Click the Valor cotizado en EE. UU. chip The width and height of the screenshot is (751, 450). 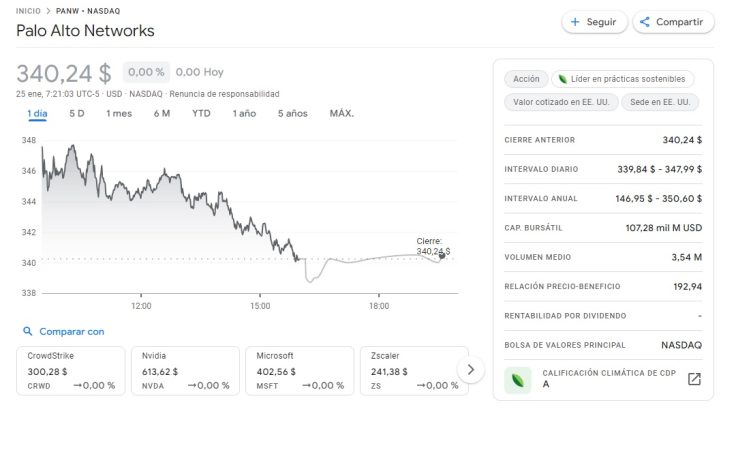pyautogui.click(x=559, y=102)
